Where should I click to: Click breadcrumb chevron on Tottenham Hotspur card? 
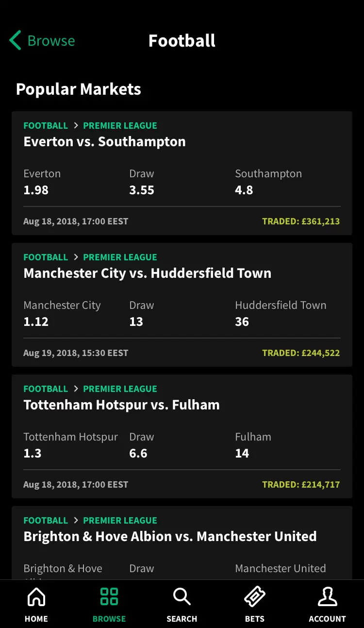click(76, 389)
